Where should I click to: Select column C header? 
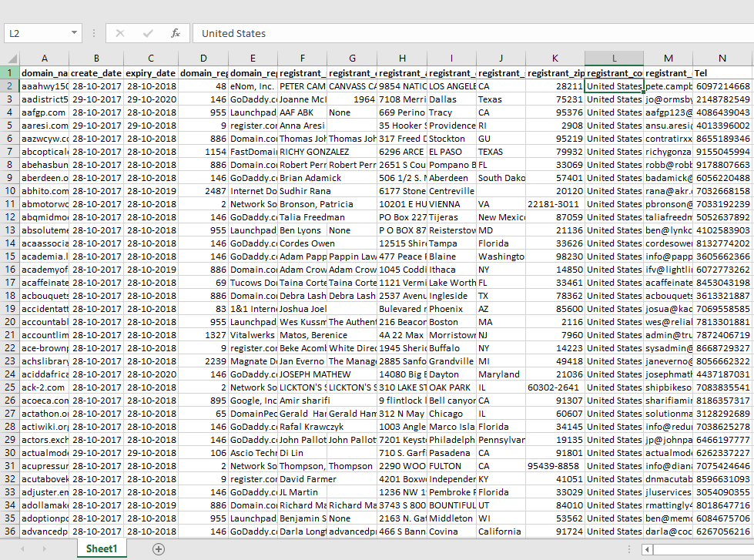click(x=151, y=59)
